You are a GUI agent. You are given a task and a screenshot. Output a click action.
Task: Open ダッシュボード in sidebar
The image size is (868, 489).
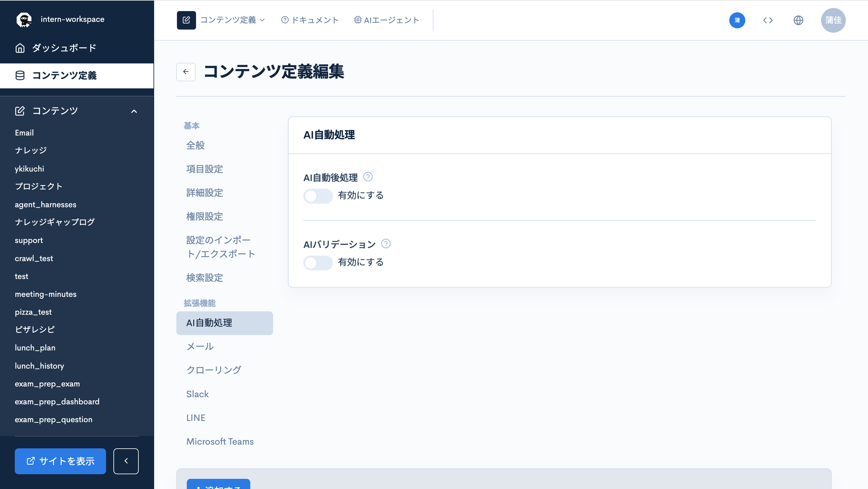tap(77, 48)
